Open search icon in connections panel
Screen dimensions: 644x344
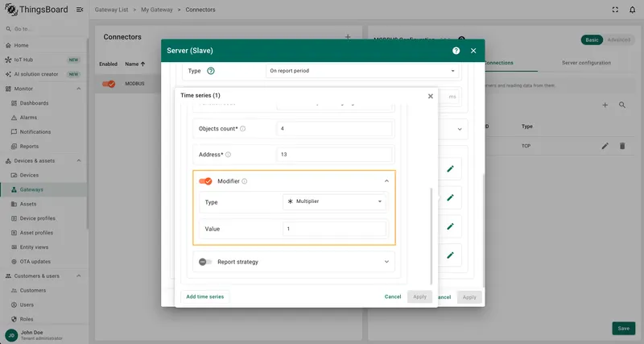tap(622, 106)
